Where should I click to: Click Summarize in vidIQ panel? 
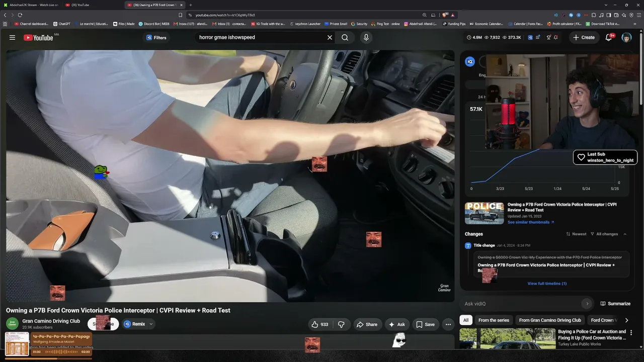coord(615,304)
